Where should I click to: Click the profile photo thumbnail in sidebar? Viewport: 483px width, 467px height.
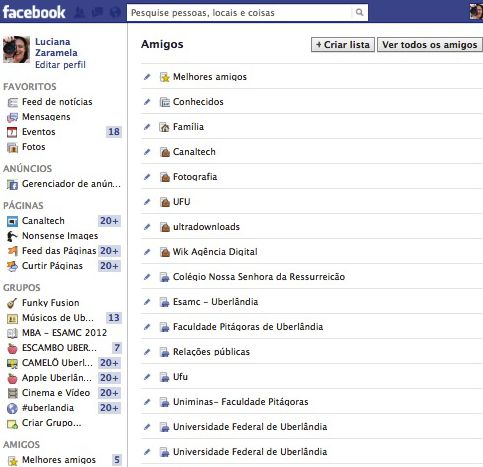[x=16, y=49]
